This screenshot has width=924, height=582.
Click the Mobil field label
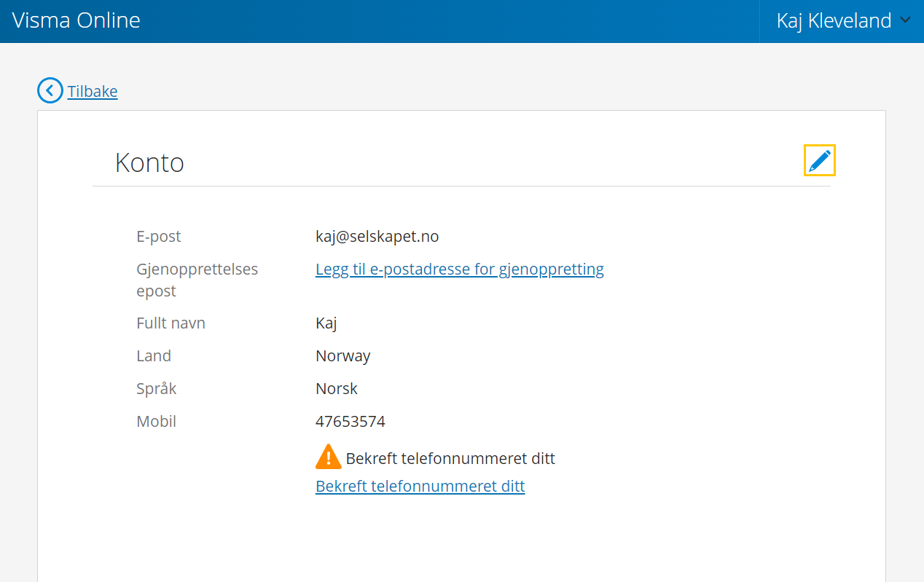156,421
